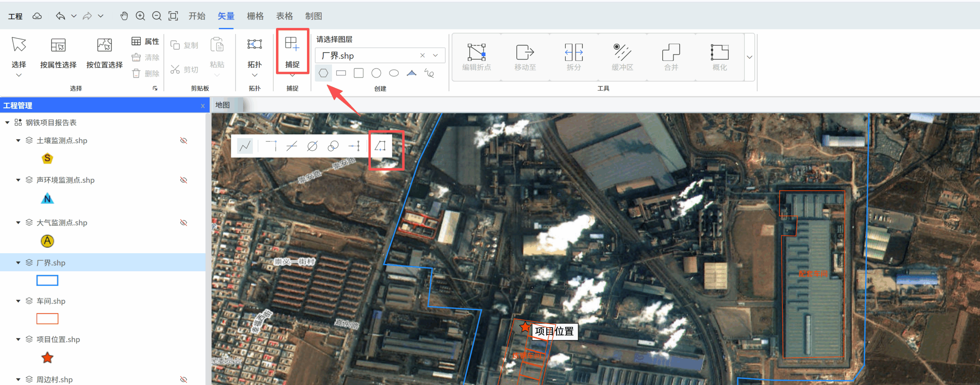Toggle visibility of 大气监测点.shp layer
Viewport: 980px width, 385px height.
pos(184,223)
